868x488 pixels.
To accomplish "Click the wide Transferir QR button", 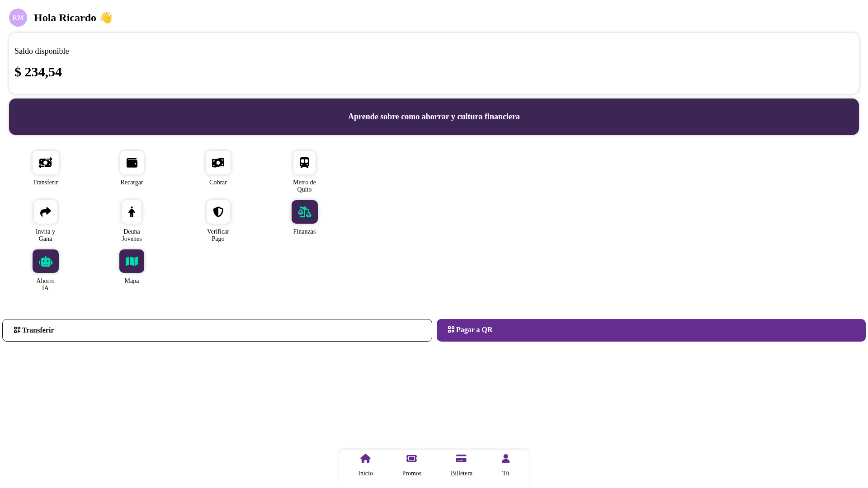I will pos(217,330).
